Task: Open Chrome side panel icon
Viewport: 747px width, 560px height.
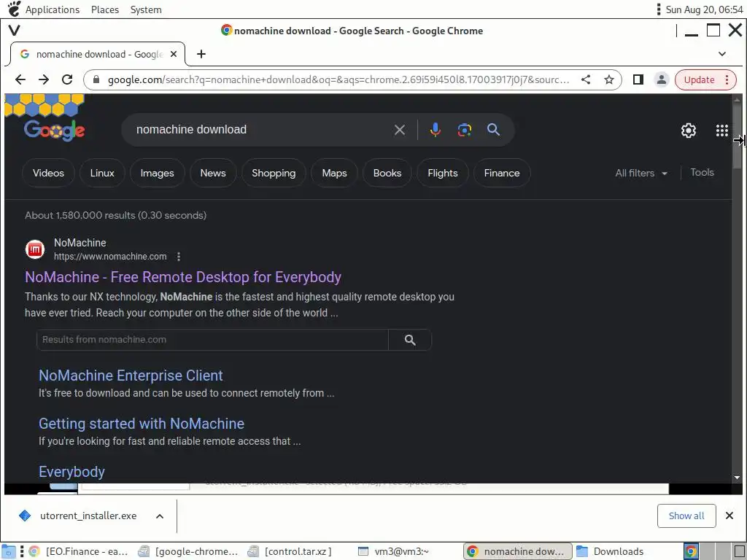Action: 638,79
